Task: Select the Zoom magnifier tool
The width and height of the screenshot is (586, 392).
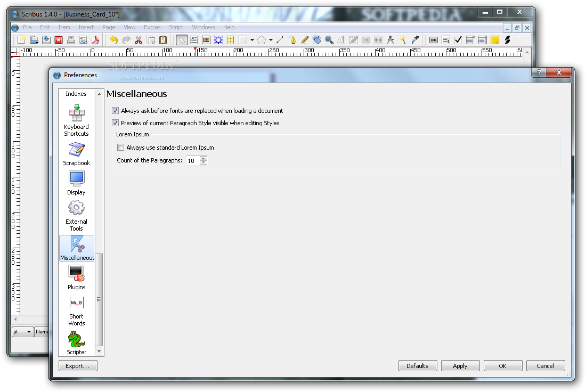Action: (329, 40)
